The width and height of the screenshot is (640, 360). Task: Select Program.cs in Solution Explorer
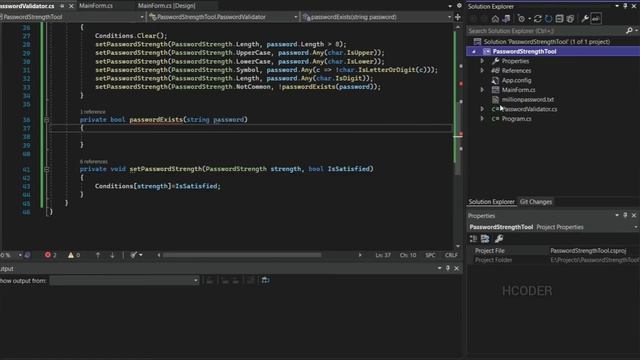[x=516, y=119]
